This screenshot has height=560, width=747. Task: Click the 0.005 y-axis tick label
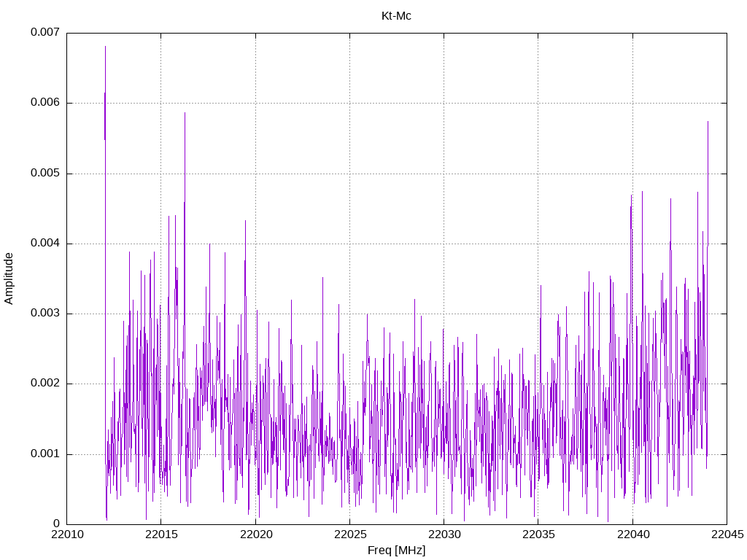click(44, 174)
